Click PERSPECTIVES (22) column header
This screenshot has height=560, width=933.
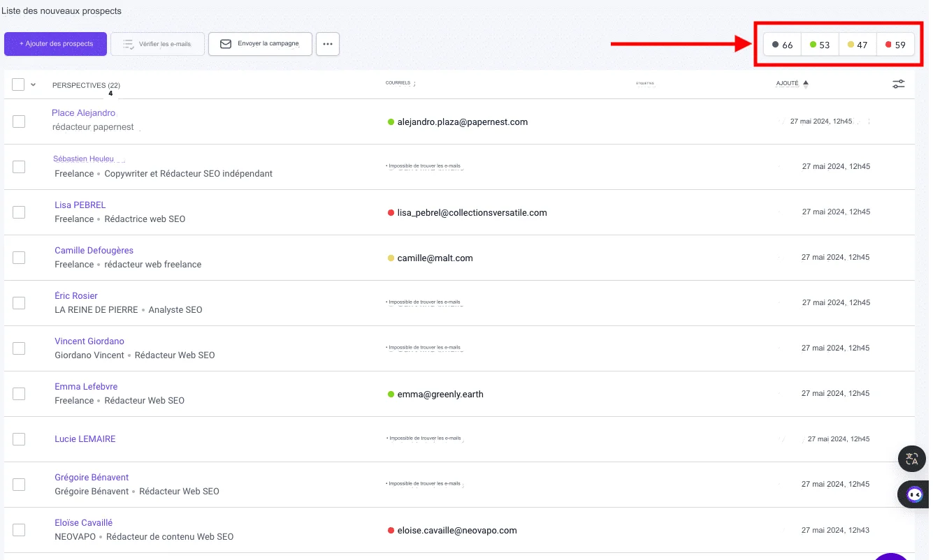click(x=86, y=85)
